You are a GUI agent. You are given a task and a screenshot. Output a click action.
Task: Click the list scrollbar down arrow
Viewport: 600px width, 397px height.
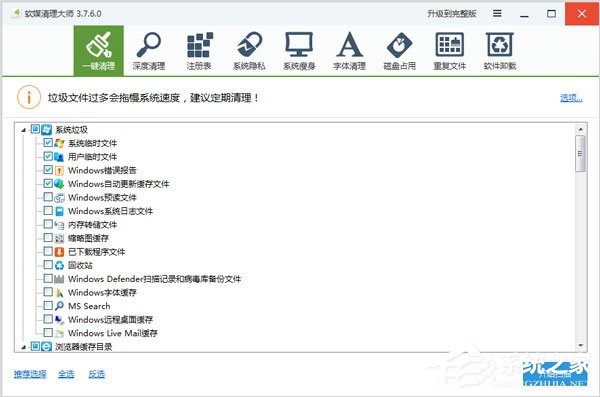tap(580, 346)
